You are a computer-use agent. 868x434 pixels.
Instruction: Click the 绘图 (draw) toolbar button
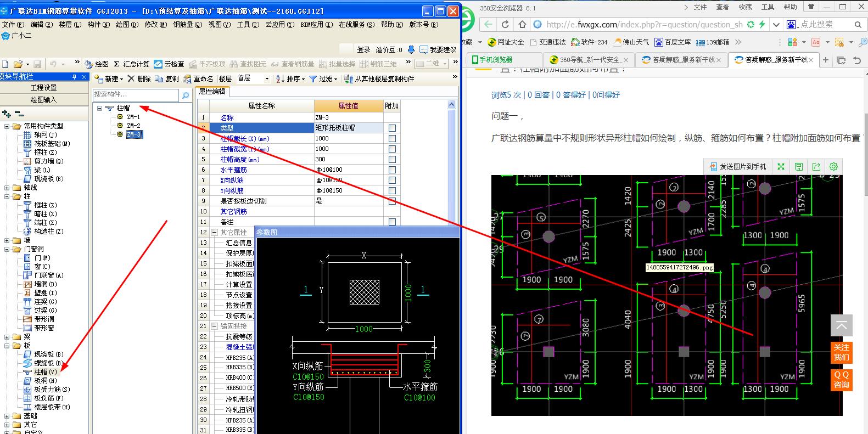click(x=97, y=64)
